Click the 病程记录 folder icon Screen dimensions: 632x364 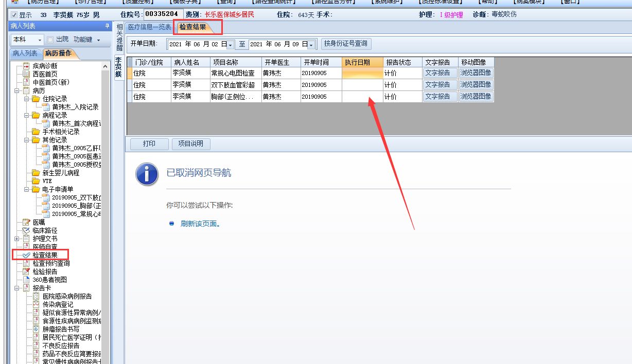tap(36, 115)
